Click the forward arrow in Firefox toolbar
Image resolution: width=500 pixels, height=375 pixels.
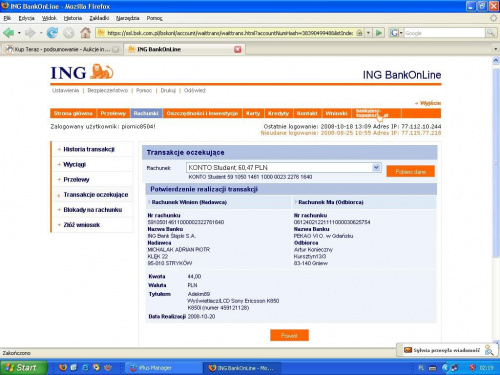pos(30,33)
